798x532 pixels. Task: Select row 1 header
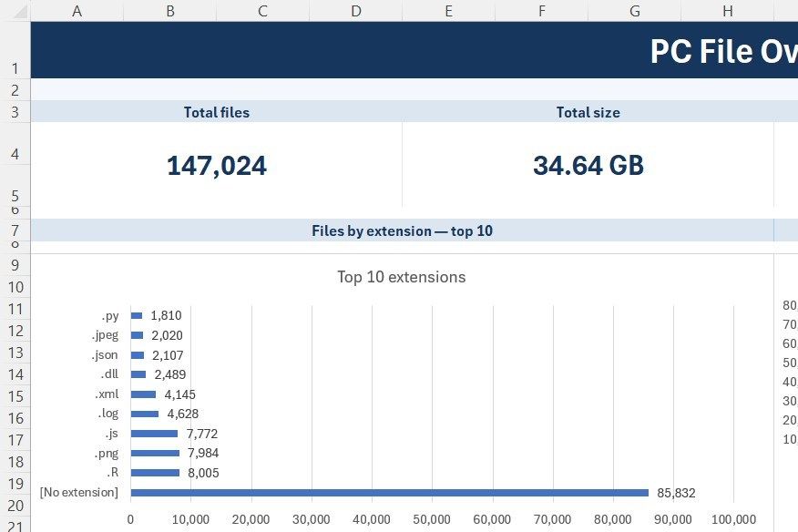click(15, 50)
